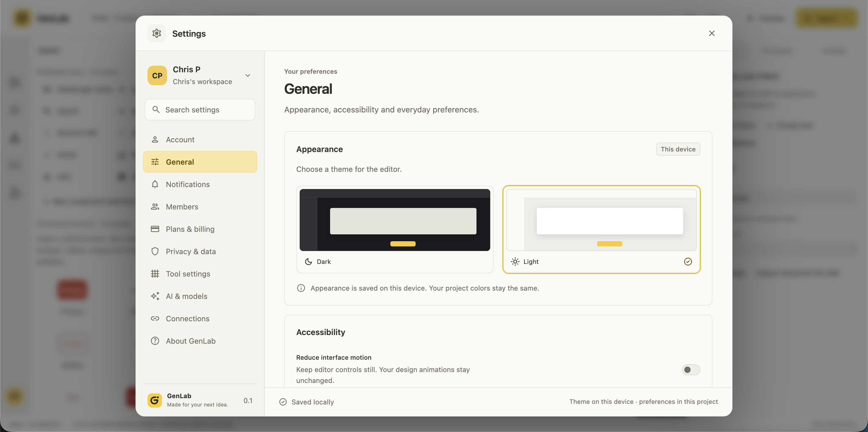This screenshot has height=432, width=868.
Task: Open AI & models section
Action: point(200,296)
